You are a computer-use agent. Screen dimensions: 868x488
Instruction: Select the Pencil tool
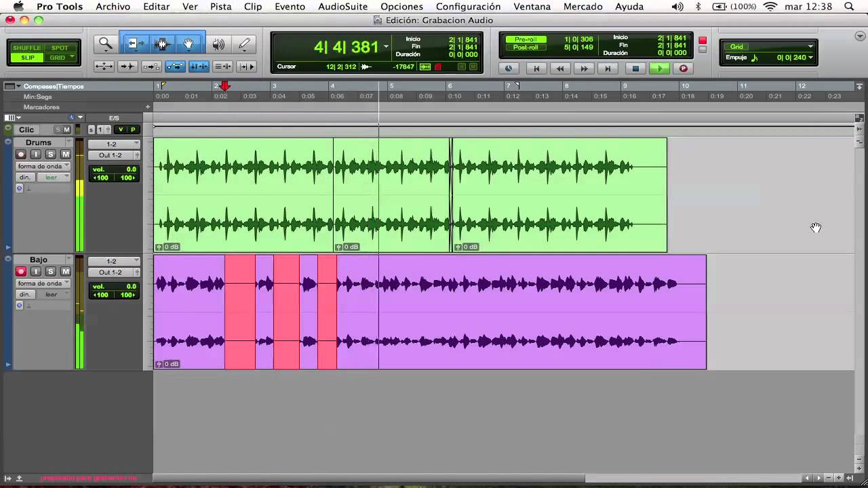click(x=244, y=45)
